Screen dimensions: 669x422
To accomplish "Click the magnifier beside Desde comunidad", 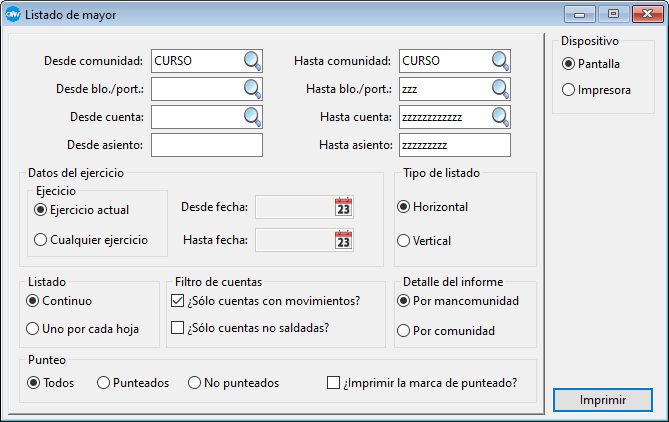I will click(x=252, y=61).
